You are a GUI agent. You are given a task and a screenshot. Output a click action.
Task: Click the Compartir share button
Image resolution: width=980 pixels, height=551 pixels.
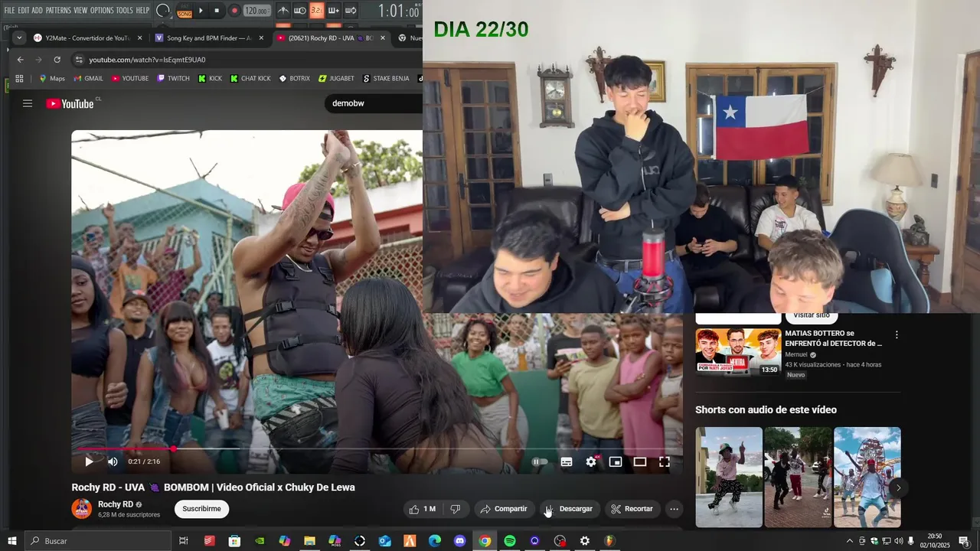click(x=503, y=509)
